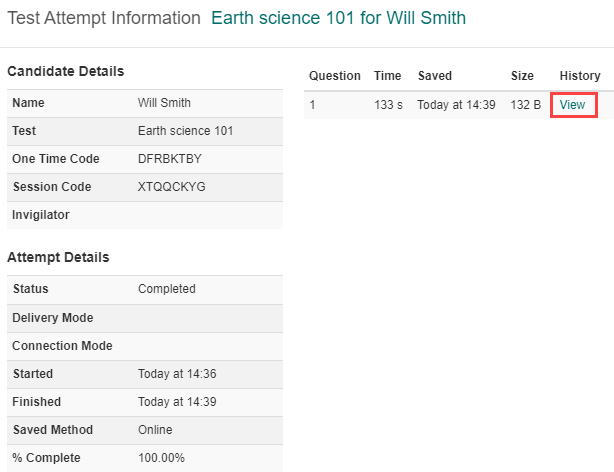Click the Completed status value
The width and height of the screenshot is (614, 472).
click(166, 289)
